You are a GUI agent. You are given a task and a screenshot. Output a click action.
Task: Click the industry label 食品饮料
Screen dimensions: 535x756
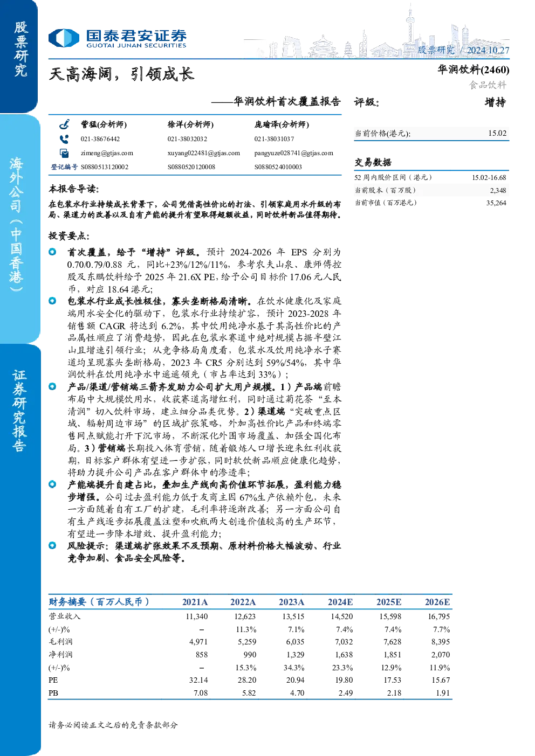click(x=488, y=85)
